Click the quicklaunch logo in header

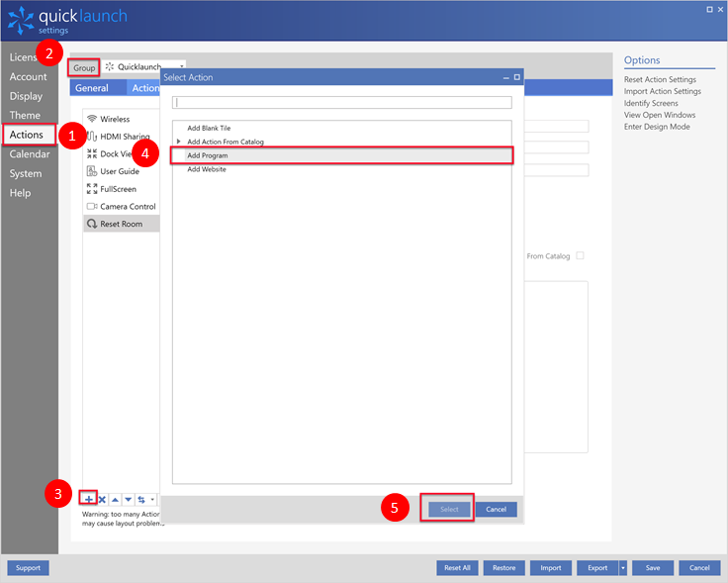(68, 21)
